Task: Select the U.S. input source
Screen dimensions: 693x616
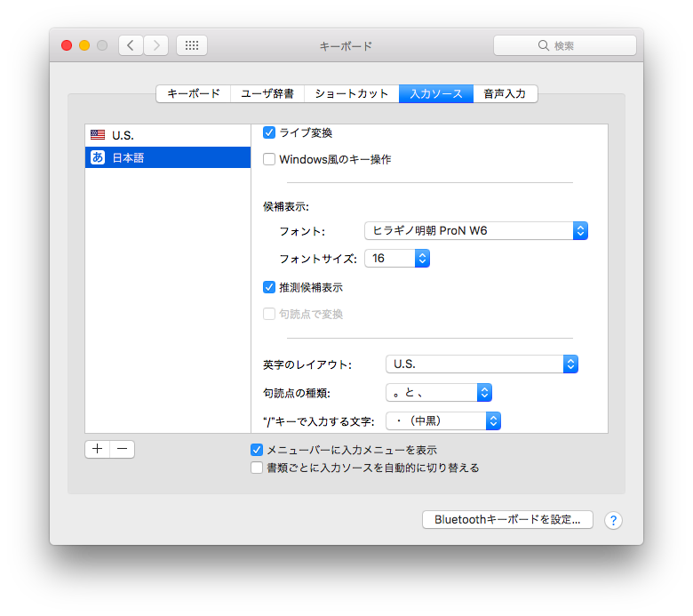Action: click(x=168, y=135)
